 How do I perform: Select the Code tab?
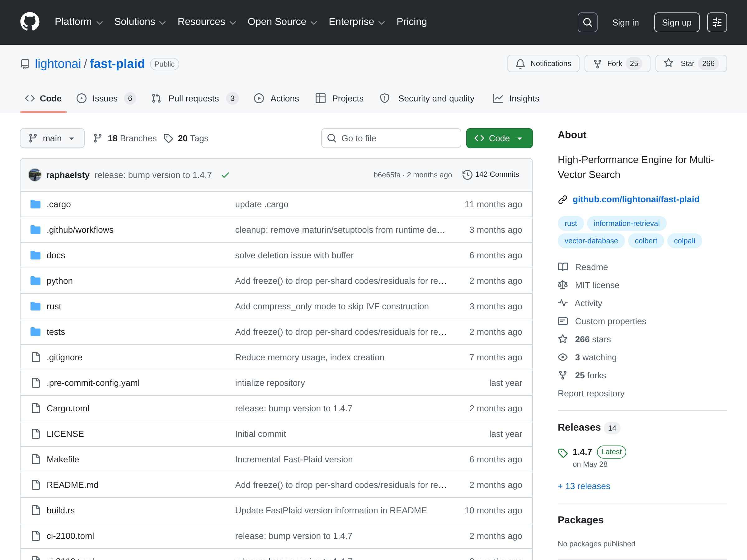pyautogui.click(x=43, y=99)
